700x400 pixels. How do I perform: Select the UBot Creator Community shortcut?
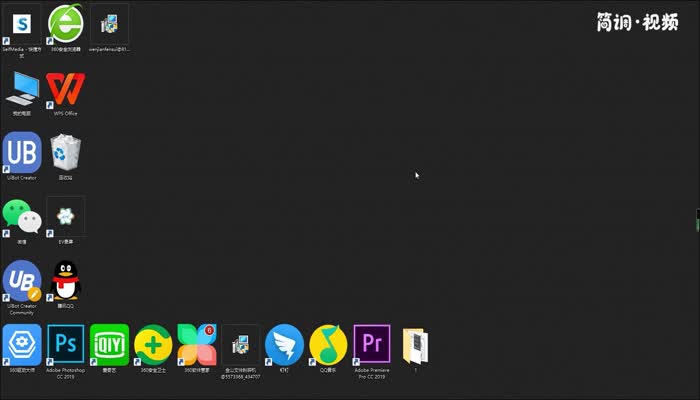point(21,281)
